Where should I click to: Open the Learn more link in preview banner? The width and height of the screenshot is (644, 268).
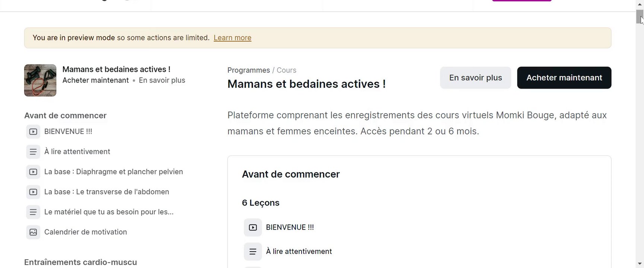pos(232,38)
